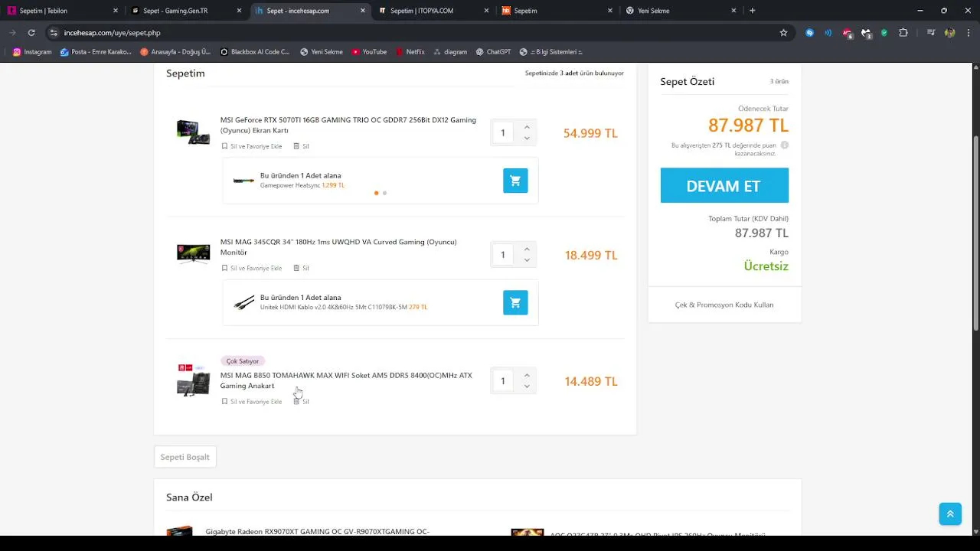Viewport: 980px width, 551px height.
Task: Open the Bilgi Sistemleri bookmark
Action: (x=551, y=52)
